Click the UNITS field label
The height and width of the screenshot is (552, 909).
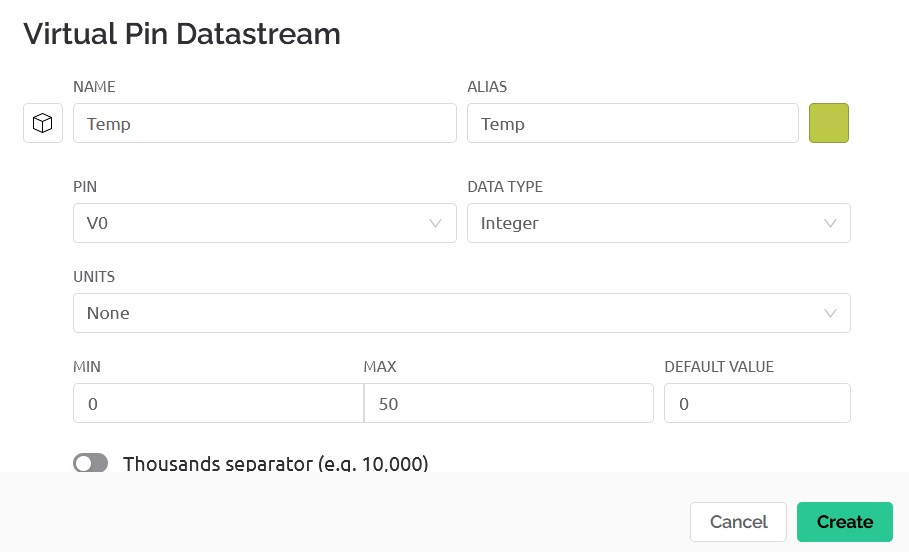(94, 276)
